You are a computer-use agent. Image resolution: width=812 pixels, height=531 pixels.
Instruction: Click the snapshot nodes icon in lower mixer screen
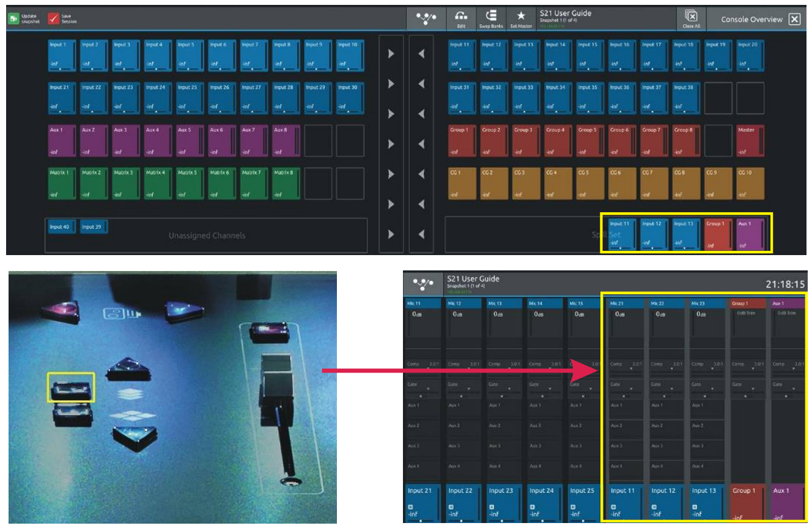pyautogui.click(x=423, y=283)
